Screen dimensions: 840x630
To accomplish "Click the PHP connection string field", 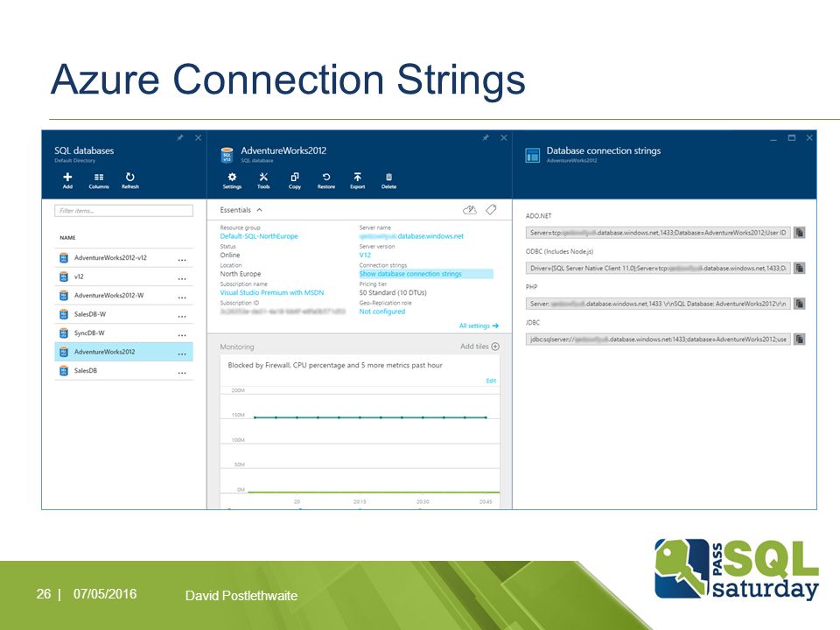I will pyautogui.click(x=658, y=304).
